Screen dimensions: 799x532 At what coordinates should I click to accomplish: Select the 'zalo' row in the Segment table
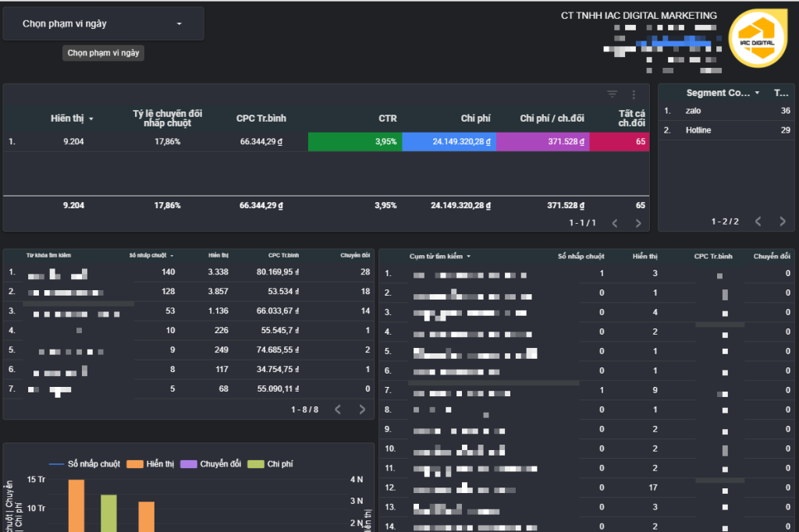coord(726,111)
